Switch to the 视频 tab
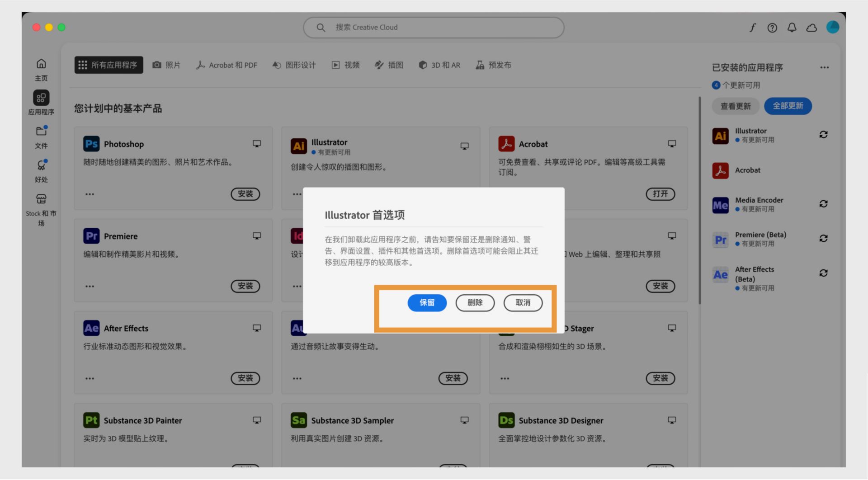Viewport: 868px width, 480px height. (345, 65)
